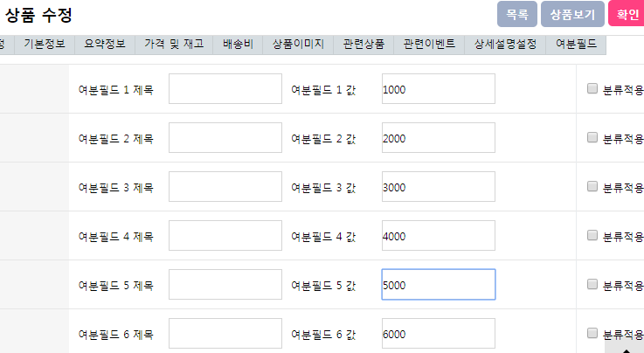Check the 분류적용 box for 여분필드 1
This screenshot has height=353, width=644.
click(x=592, y=88)
